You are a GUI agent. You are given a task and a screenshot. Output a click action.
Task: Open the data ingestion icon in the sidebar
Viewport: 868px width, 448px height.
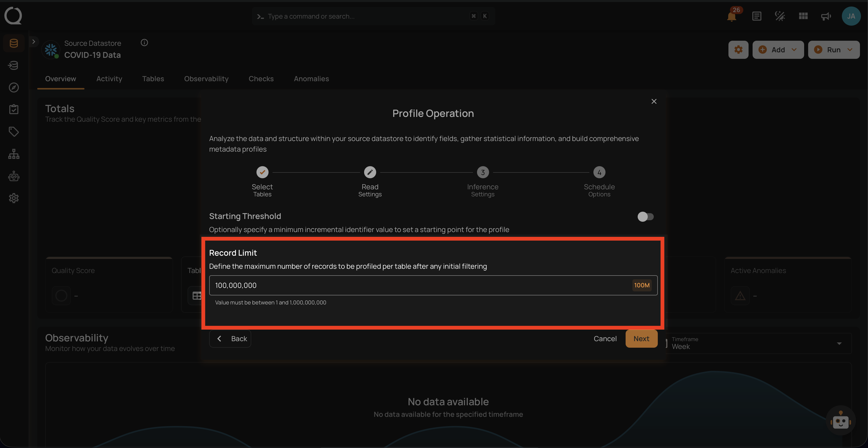point(14,65)
